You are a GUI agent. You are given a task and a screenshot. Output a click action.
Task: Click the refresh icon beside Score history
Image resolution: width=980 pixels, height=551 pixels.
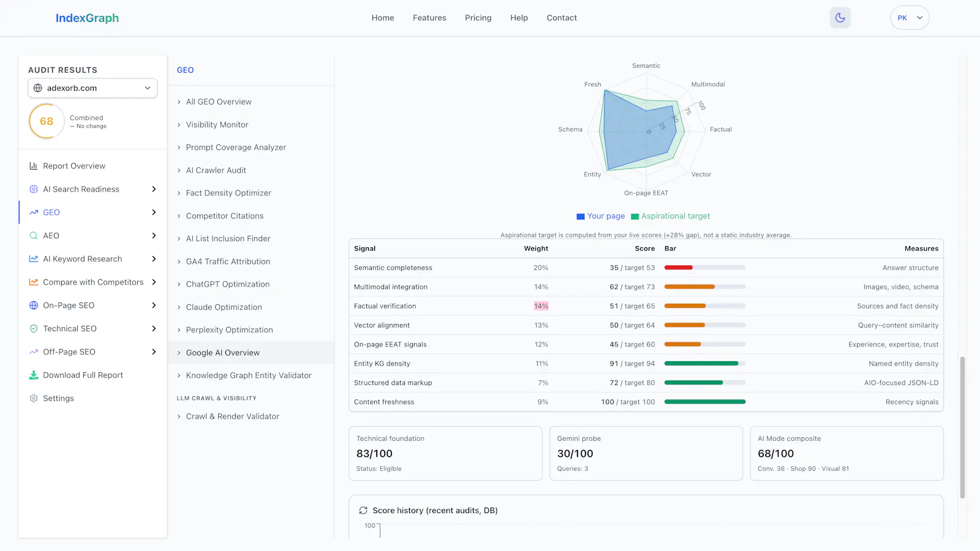(x=363, y=511)
